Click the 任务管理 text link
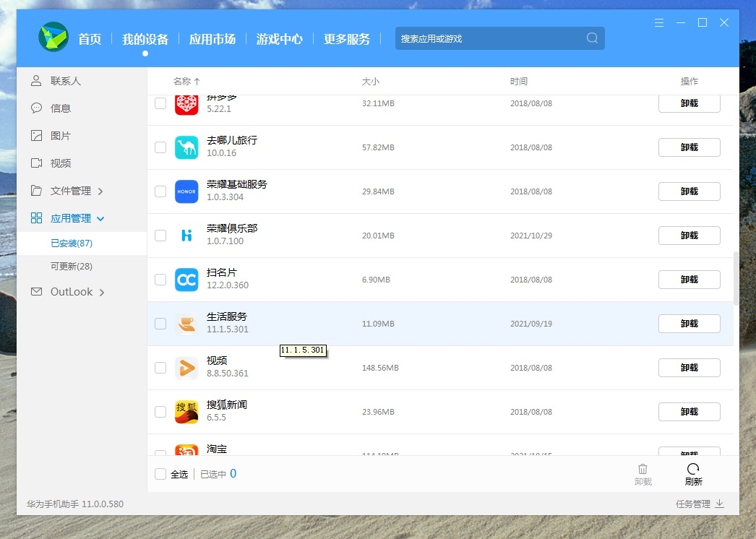 [693, 504]
